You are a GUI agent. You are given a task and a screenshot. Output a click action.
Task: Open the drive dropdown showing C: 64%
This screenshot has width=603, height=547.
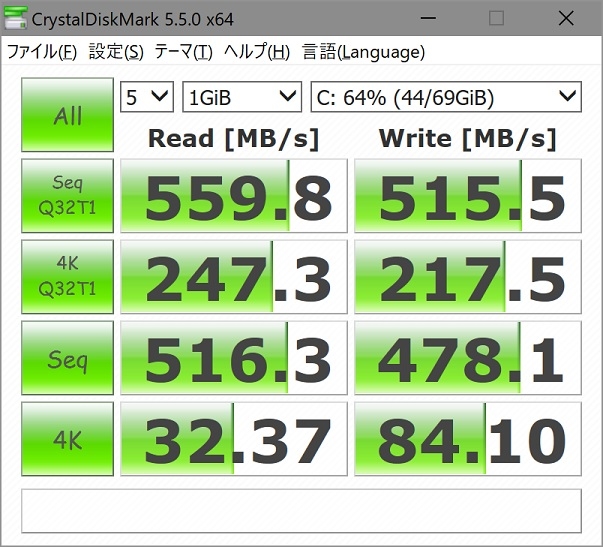(x=446, y=97)
